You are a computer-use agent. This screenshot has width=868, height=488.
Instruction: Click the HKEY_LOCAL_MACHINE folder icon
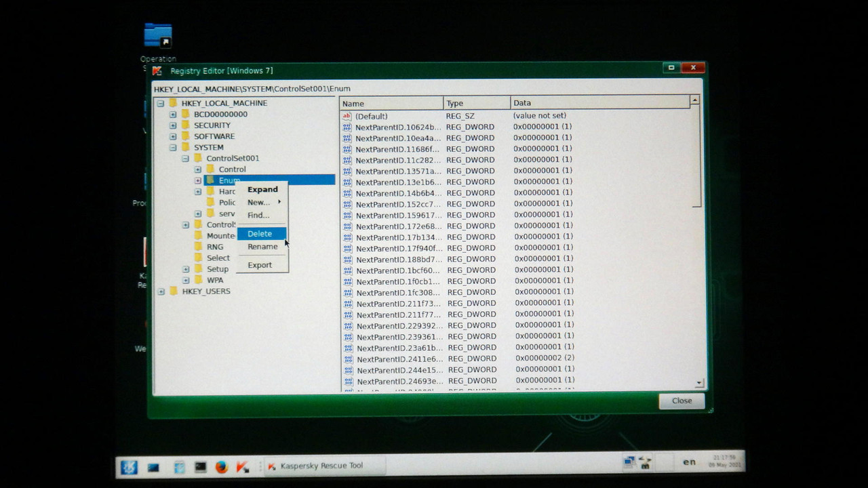[x=173, y=103]
